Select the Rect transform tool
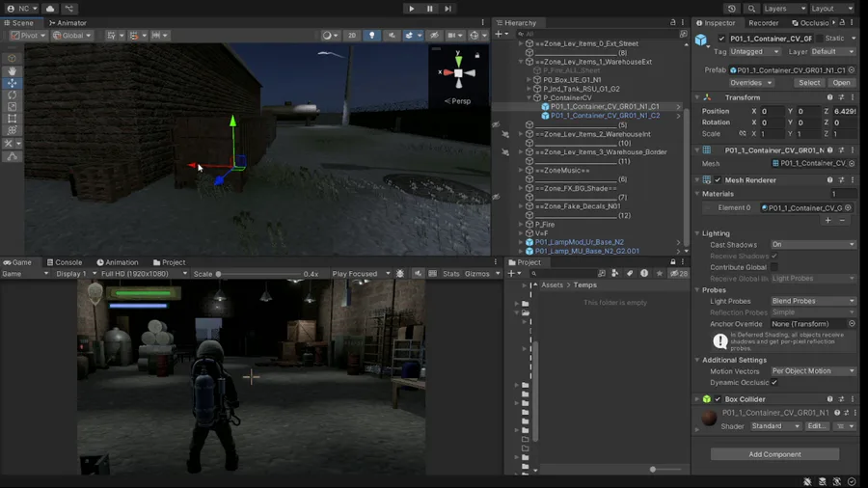 (x=12, y=119)
